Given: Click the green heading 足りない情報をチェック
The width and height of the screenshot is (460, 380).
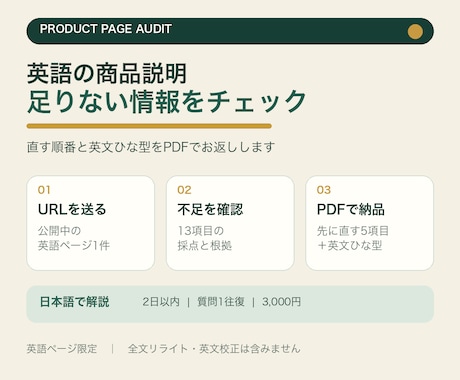Looking at the screenshot, I should point(166,101).
